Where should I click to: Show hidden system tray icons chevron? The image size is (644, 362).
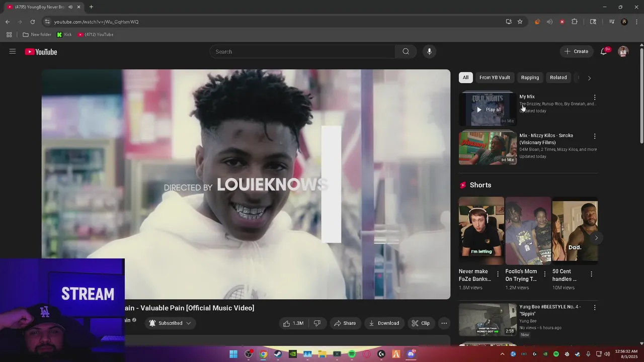tap(502, 354)
